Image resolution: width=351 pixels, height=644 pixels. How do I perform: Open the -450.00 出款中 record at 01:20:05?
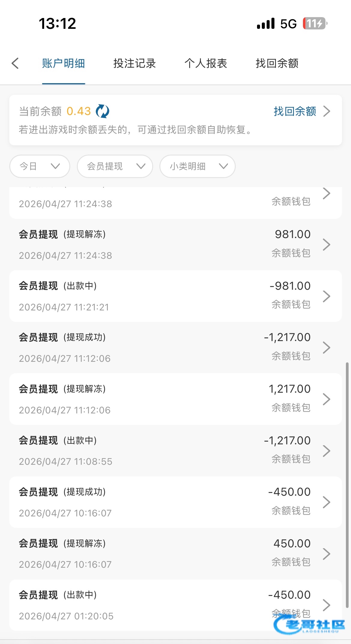point(176,605)
